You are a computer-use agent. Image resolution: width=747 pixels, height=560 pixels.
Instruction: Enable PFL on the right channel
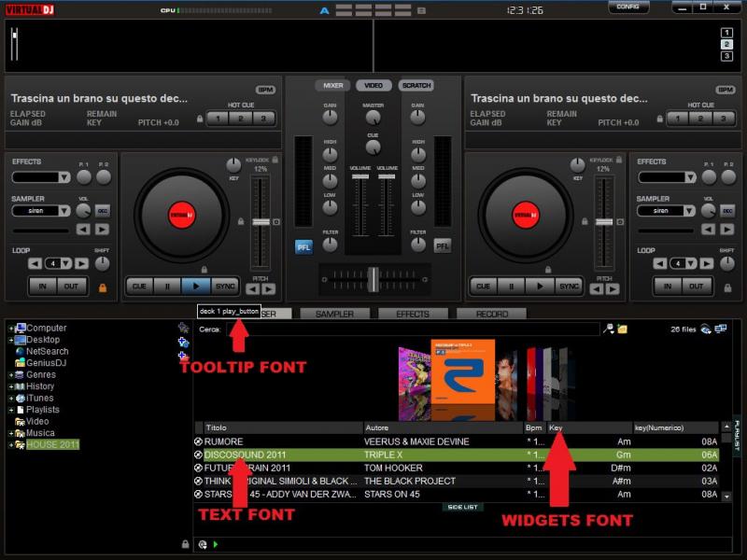[443, 245]
